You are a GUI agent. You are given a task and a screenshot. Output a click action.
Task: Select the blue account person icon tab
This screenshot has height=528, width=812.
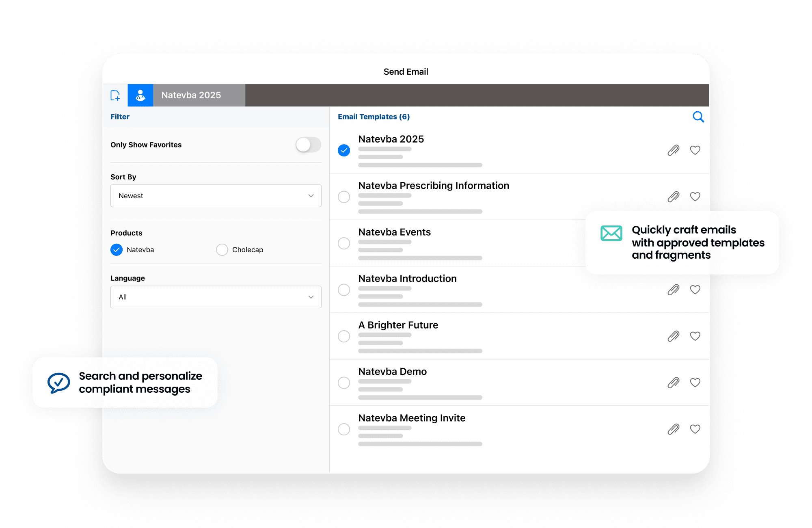pos(140,95)
